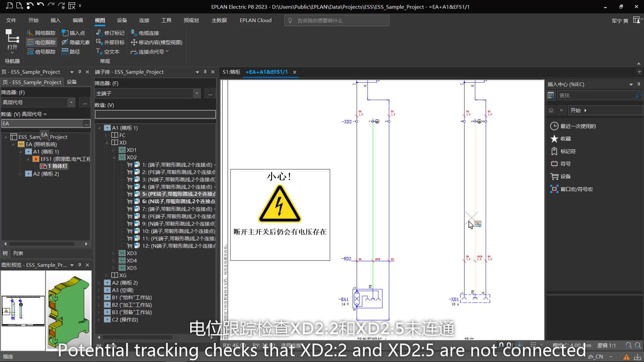
Task: Click the 数值 value input field in terminal panel
Action: pos(155,114)
